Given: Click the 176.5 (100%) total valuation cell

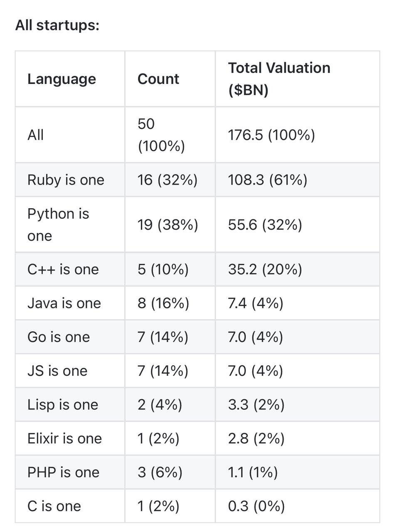Looking at the screenshot, I should 272,135.
